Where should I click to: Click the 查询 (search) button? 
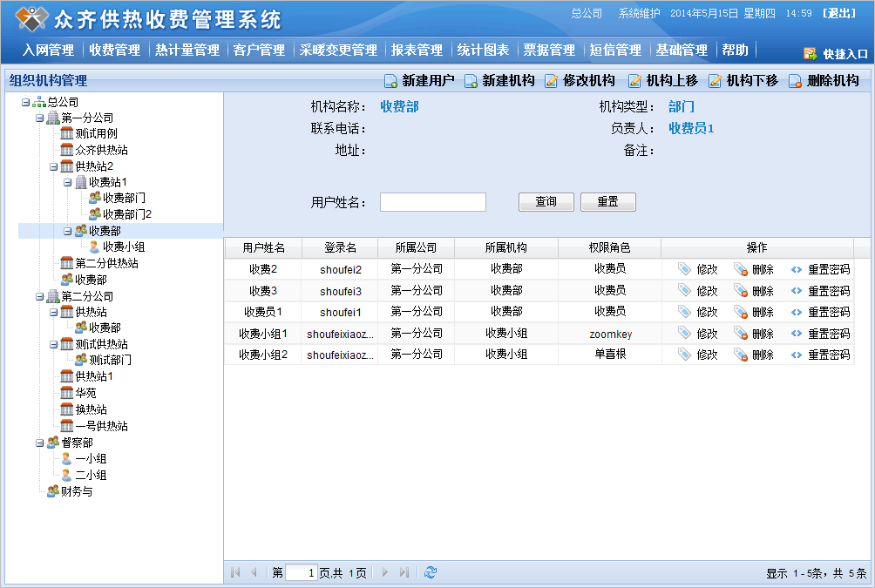click(546, 202)
